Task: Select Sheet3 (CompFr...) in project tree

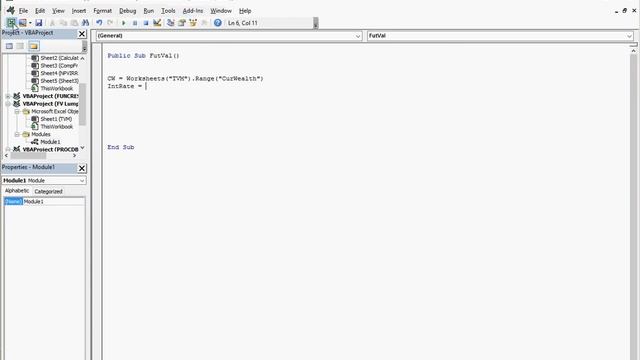Action: [x=55, y=66]
